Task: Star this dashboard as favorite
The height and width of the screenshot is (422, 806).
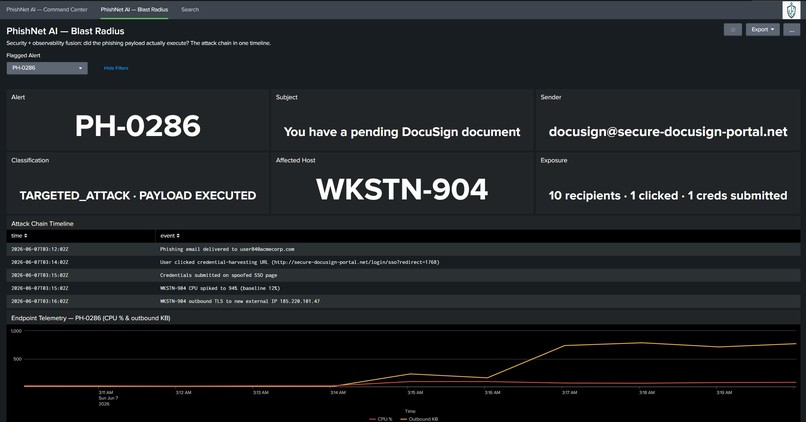Action: (x=732, y=30)
